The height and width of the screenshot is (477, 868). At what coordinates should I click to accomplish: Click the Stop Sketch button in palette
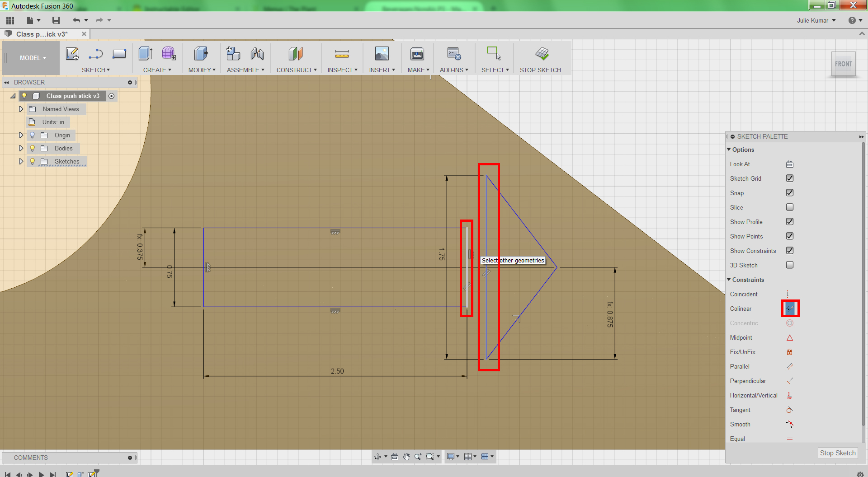point(838,453)
